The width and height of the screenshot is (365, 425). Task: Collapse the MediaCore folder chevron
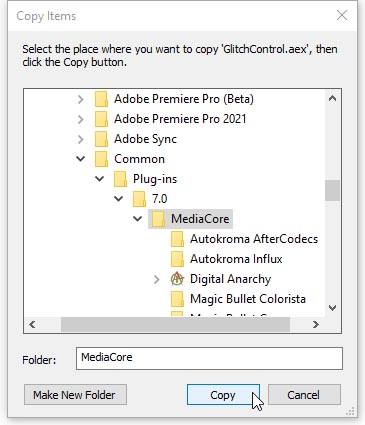[x=137, y=219]
